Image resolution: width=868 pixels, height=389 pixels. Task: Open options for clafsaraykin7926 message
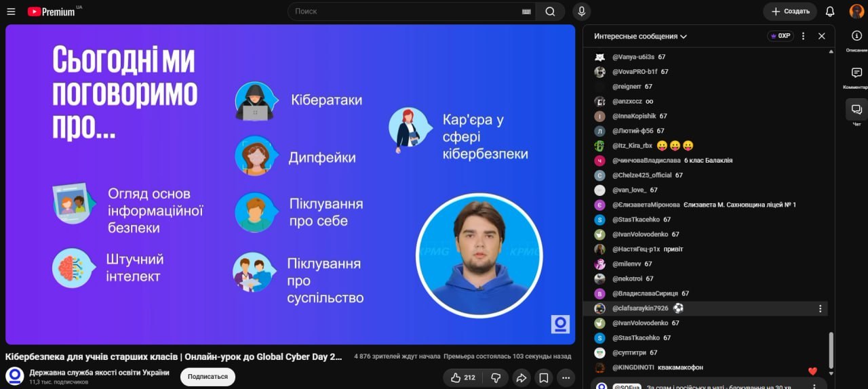pyautogui.click(x=820, y=308)
